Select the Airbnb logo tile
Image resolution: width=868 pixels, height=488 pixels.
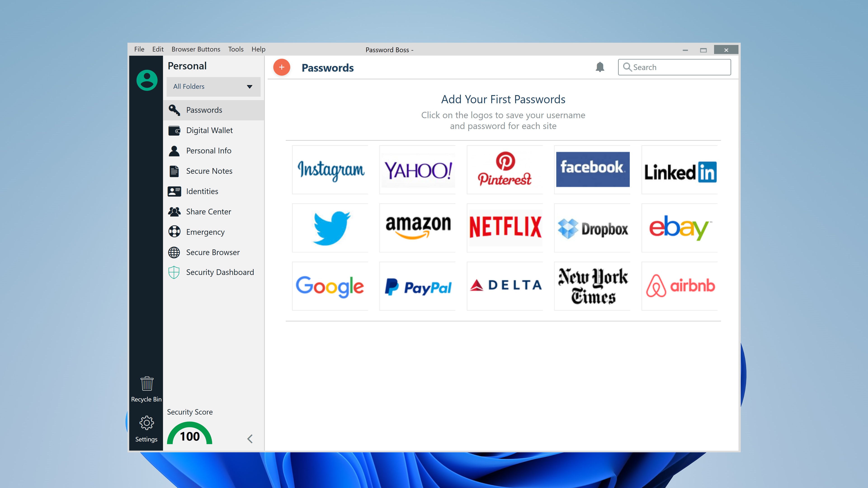click(x=680, y=286)
